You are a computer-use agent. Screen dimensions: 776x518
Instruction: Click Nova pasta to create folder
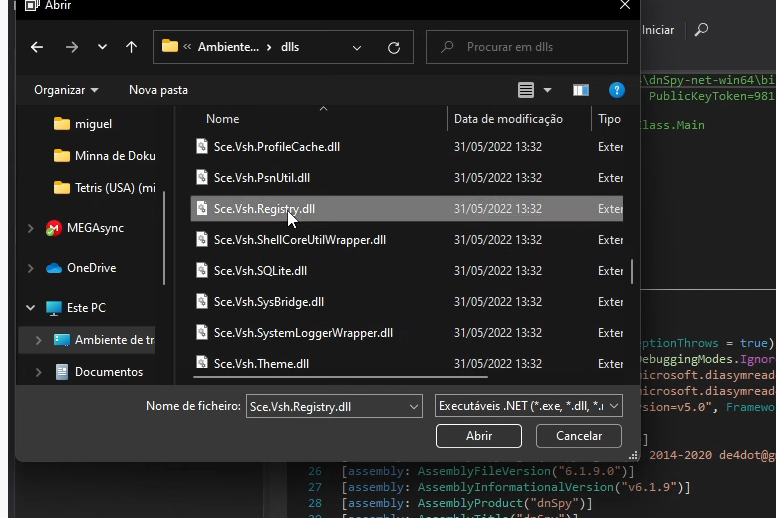click(158, 90)
